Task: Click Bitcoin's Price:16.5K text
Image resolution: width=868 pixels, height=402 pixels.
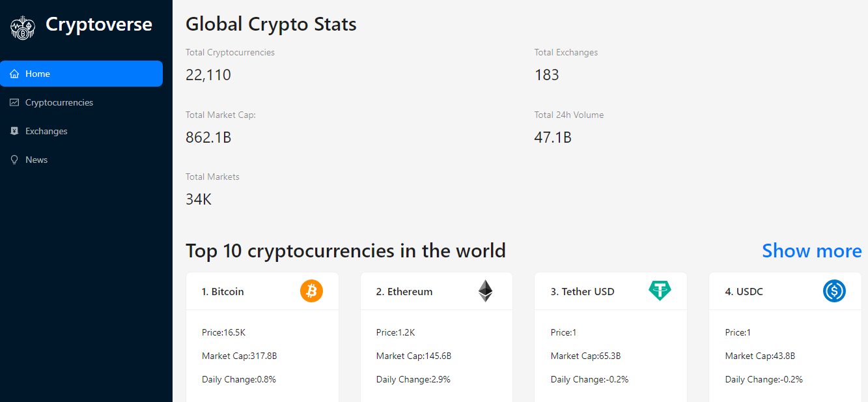Action: point(223,332)
